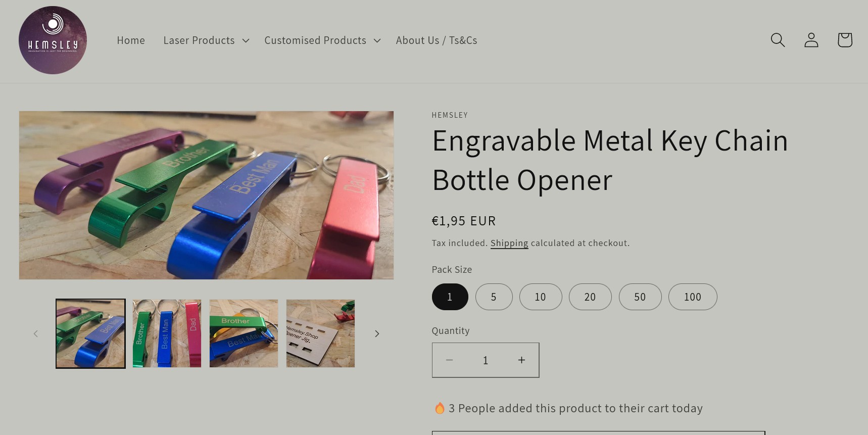Increase quantity with the plus icon
The width and height of the screenshot is (868, 435).
(x=521, y=360)
